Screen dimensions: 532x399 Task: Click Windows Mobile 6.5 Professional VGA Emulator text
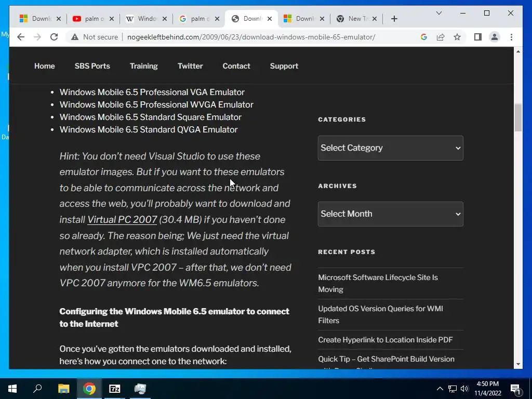152,92
